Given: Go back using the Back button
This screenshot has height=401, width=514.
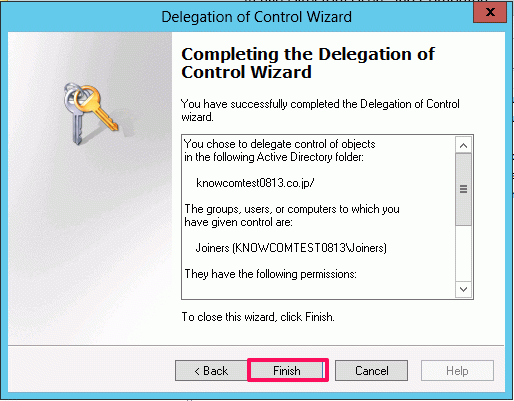Looking at the screenshot, I should click(211, 370).
